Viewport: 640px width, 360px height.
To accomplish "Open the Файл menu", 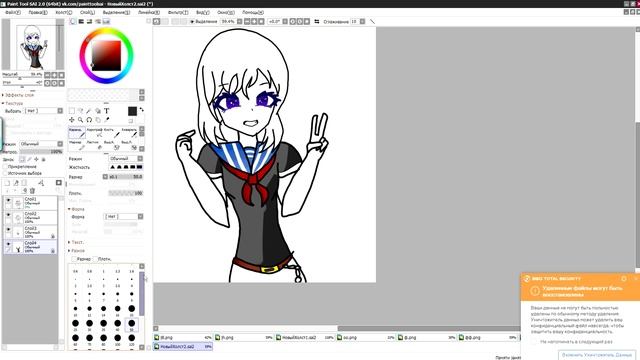I will (13, 12).
